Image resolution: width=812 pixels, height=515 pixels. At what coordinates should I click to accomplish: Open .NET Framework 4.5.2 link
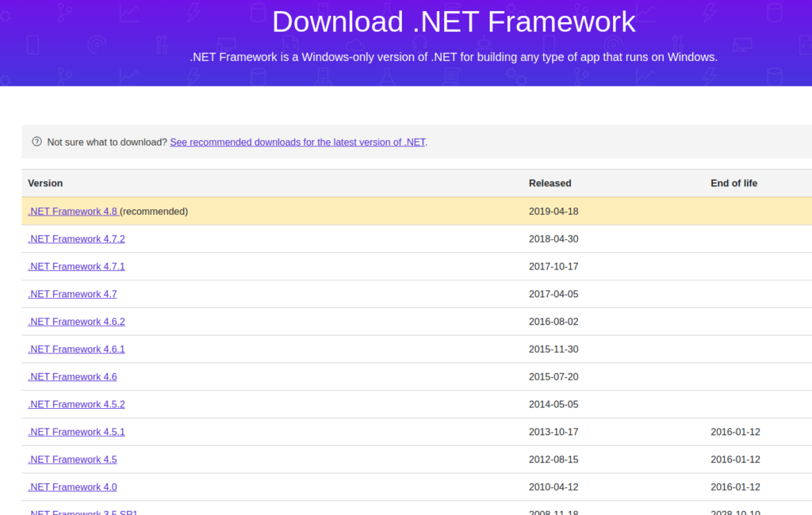point(76,405)
